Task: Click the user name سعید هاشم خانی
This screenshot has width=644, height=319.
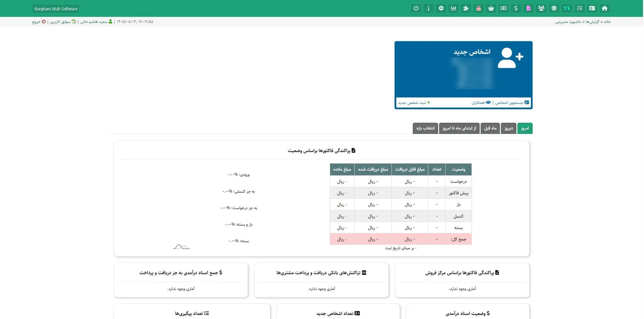Action: [96, 22]
